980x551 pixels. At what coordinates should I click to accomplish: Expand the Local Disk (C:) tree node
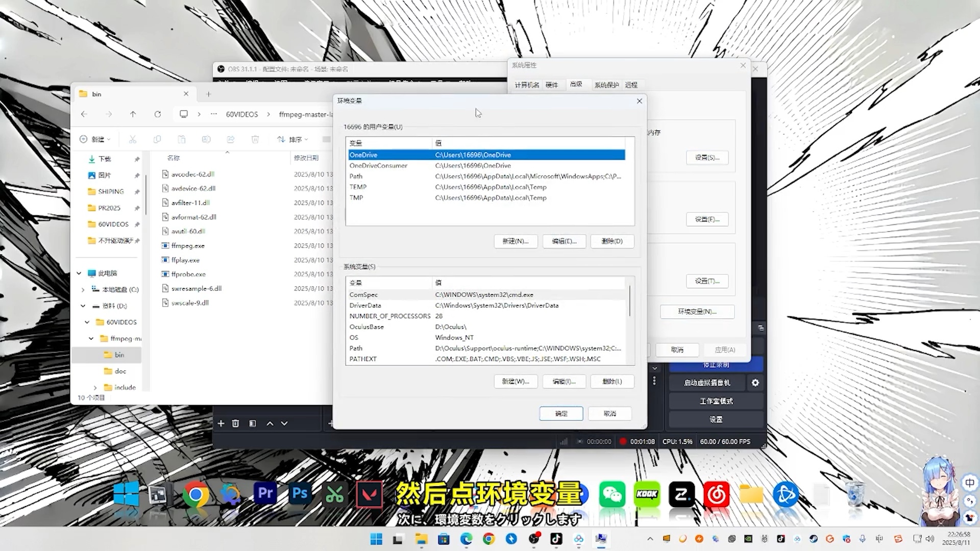coord(83,290)
